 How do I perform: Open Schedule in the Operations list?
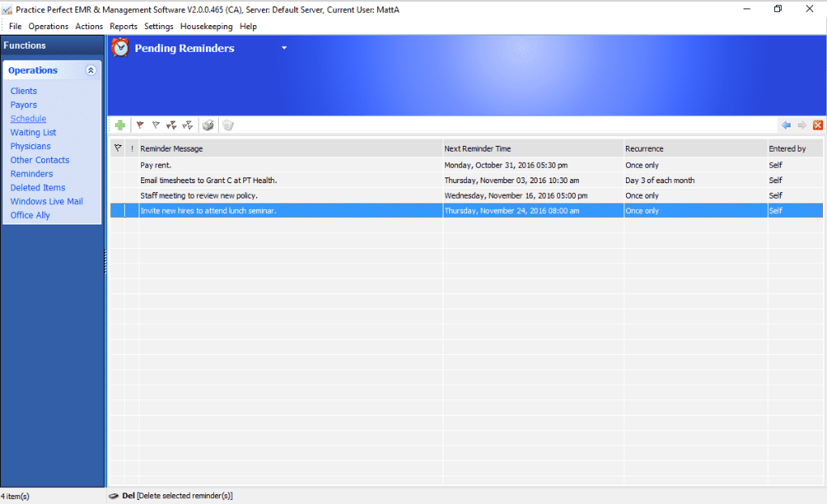click(x=28, y=119)
